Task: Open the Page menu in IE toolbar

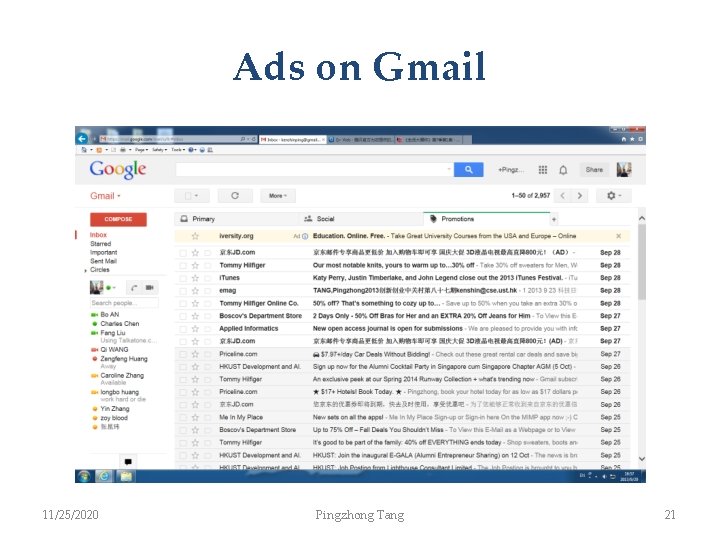Action: (141, 150)
